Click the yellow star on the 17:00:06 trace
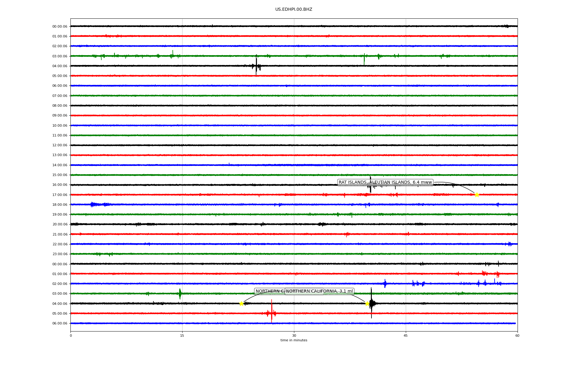This screenshot has height=368, width=588. point(477,195)
